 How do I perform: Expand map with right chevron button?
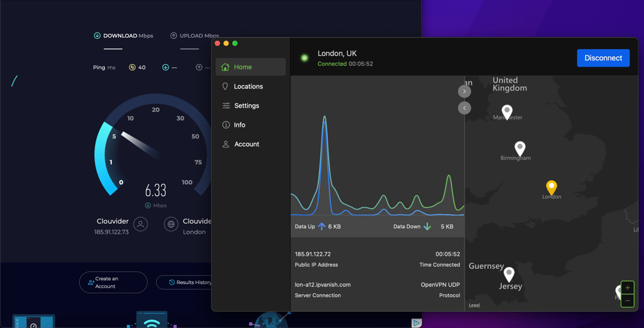465,91
